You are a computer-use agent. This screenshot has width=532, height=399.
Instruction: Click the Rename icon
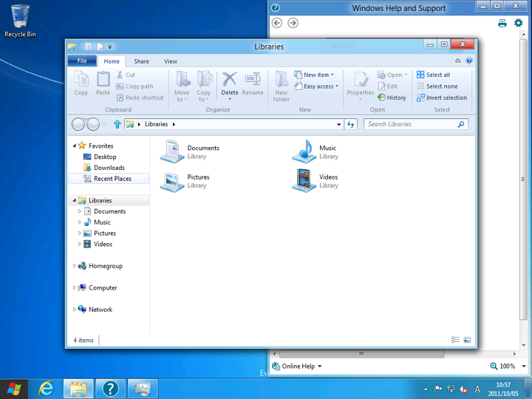[x=253, y=79]
